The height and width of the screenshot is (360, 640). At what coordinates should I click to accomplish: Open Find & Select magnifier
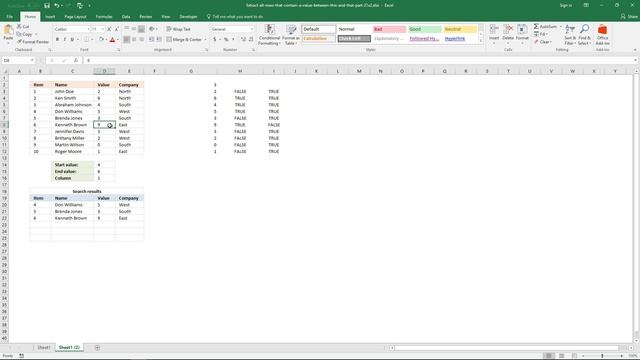(584, 34)
